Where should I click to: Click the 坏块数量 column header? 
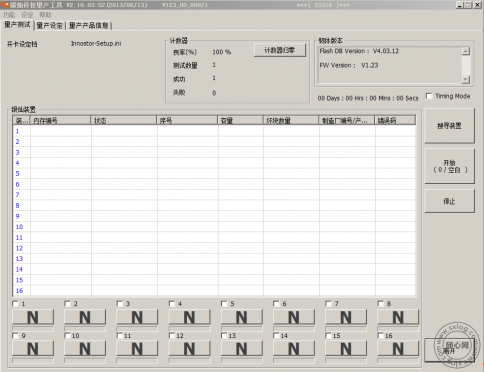point(291,120)
